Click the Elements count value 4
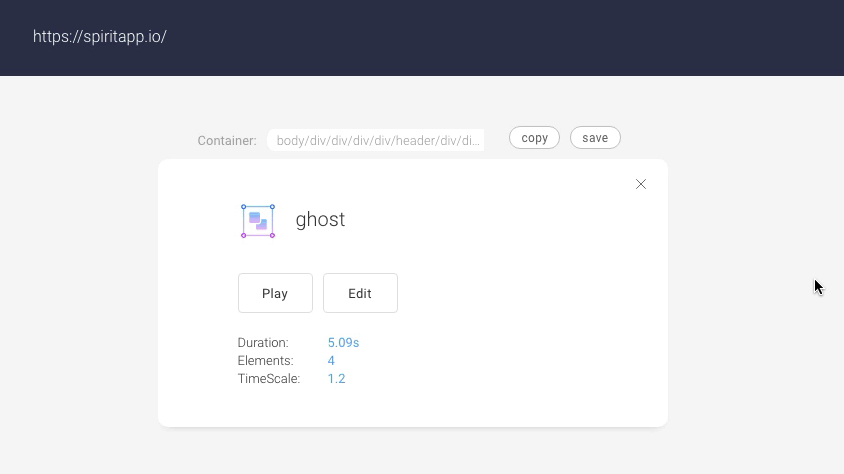The width and height of the screenshot is (844, 474). click(x=331, y=361)
